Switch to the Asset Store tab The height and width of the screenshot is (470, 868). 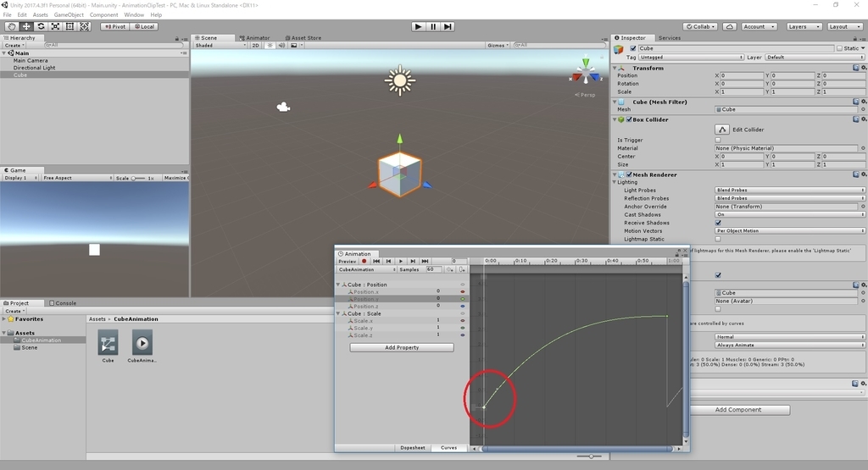[x=303, y=38]
